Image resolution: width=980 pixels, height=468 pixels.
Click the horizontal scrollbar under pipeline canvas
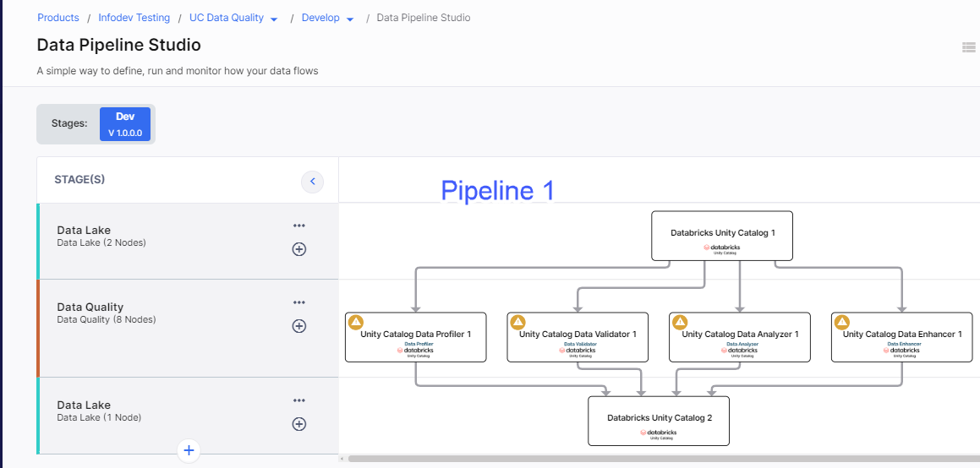(664, 459)
